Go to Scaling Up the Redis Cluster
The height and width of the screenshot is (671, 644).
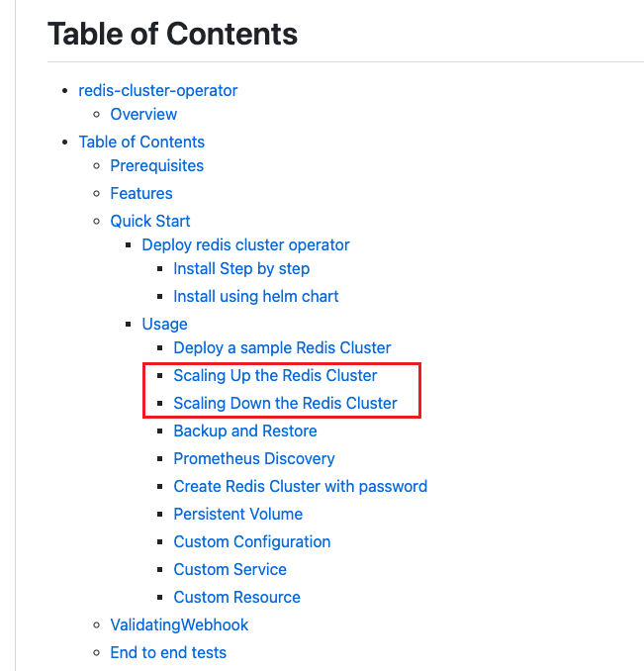pyautogui.click(x=275, y=375)
